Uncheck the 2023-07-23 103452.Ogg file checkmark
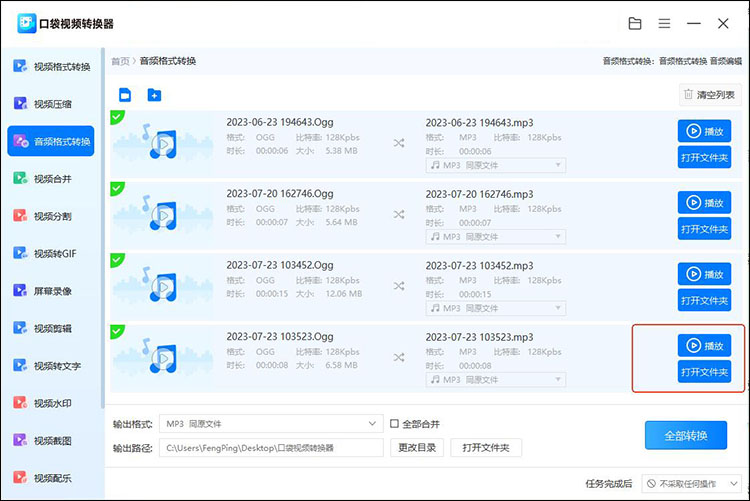The image size is (750, 501). (116, 259)
